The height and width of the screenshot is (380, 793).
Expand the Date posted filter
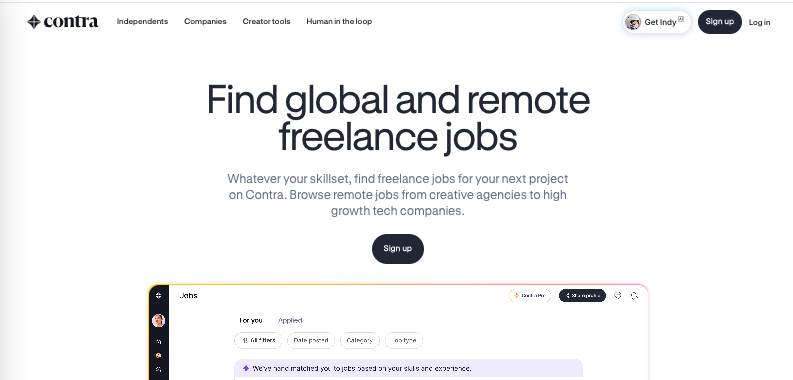311,341
